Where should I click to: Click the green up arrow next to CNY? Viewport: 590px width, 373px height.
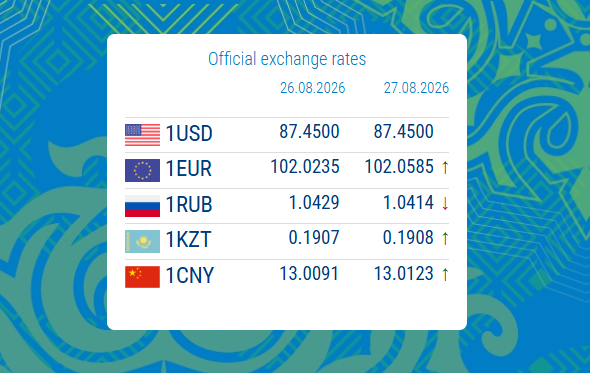[445, 274]
